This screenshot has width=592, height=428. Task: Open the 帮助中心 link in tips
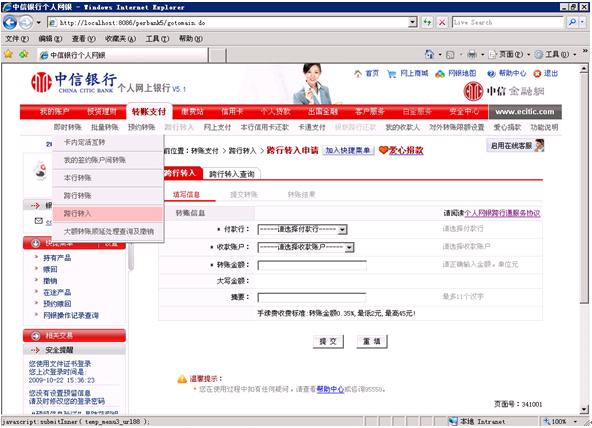(x=330, y=389)
